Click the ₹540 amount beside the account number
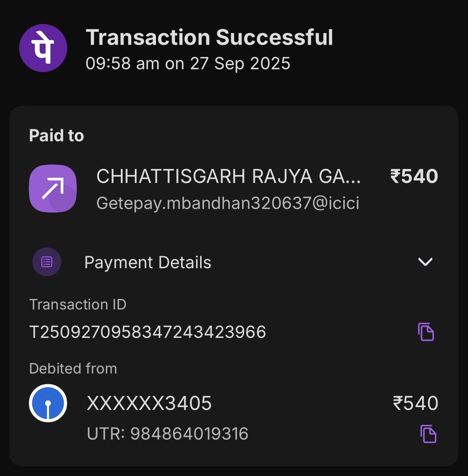 [x=416, y=403]
